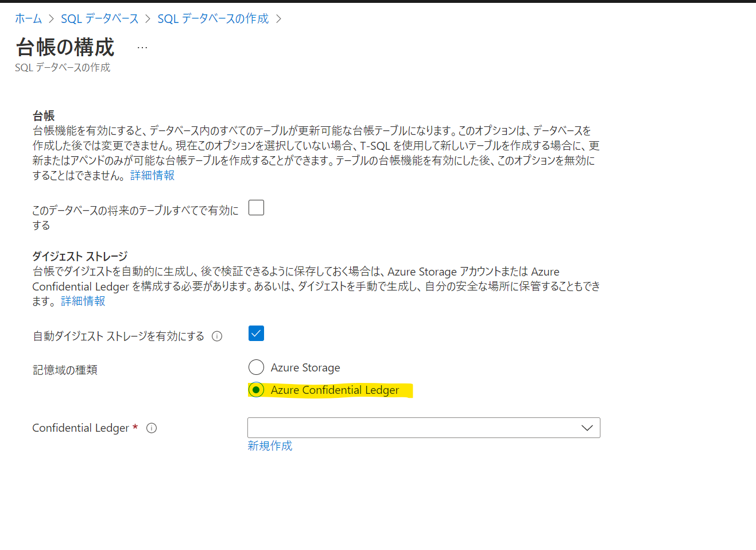Open the ellipsis menu next to 台帳の構成 title

141,49
